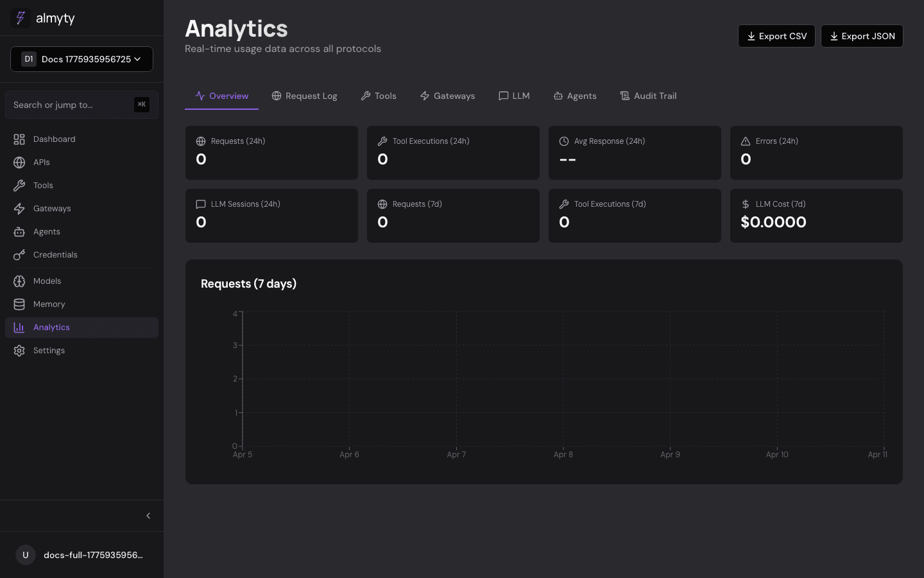924x578 pixels.
Task: Click the globe icon on Requests (7d) card
Action: [x=382, y=204]
